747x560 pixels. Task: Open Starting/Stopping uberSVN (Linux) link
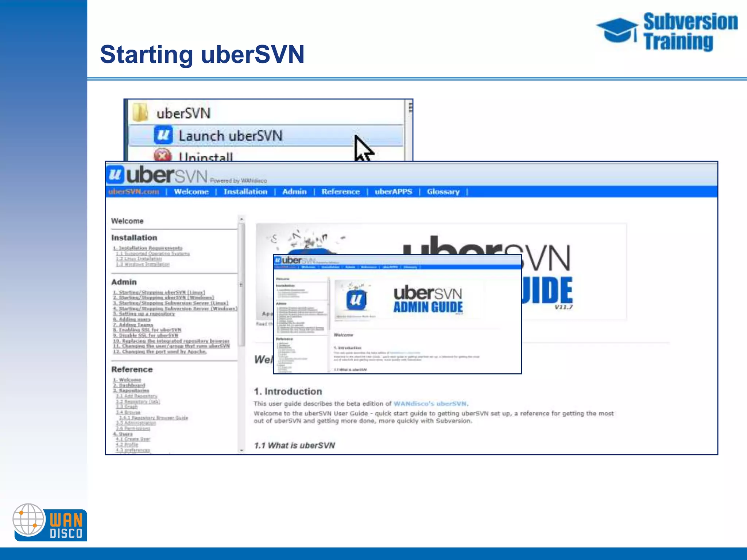point(159,292)
